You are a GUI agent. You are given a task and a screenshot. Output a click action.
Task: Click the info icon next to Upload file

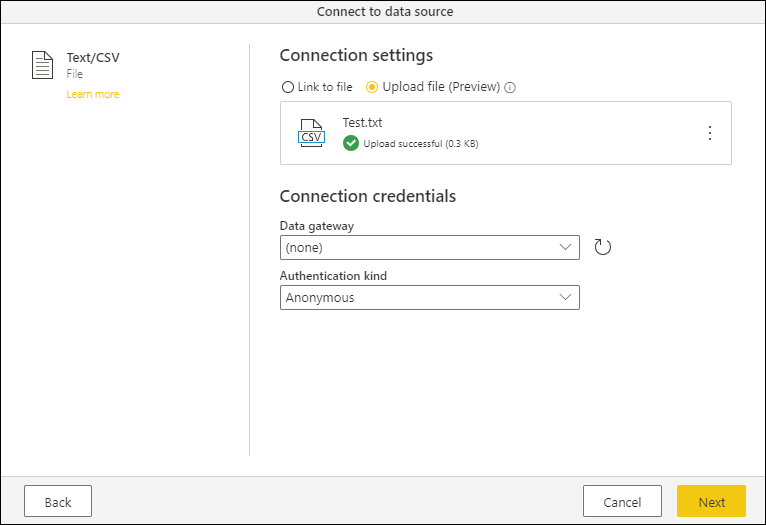[510, 87]
